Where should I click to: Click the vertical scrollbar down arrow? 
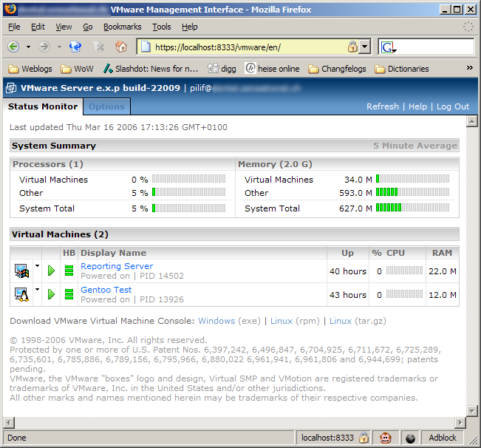[472, 410]
